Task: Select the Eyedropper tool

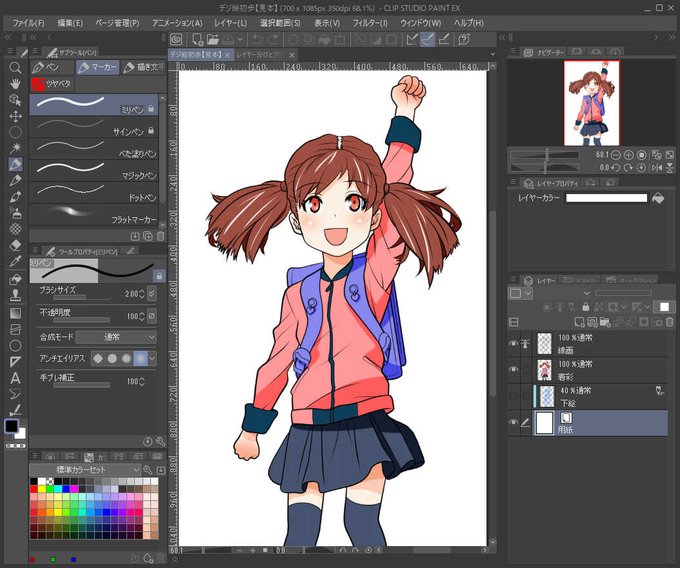Action: coord(15,261)
